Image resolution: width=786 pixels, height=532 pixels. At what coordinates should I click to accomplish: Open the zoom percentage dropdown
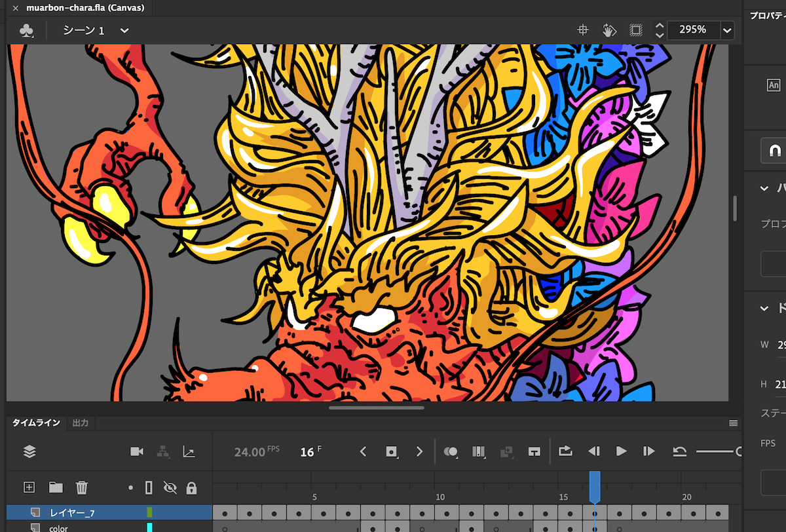click(x=726, y=30)
